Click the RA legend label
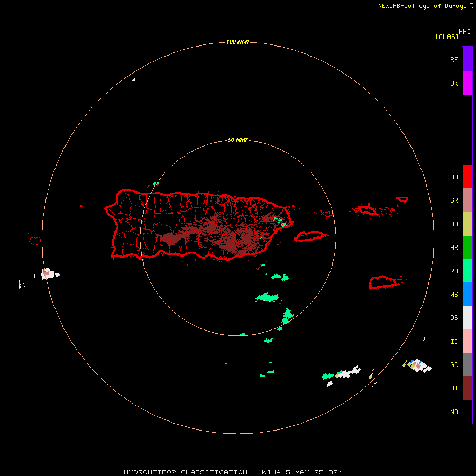This screenshot has width=476, height=476. [454, 271]
